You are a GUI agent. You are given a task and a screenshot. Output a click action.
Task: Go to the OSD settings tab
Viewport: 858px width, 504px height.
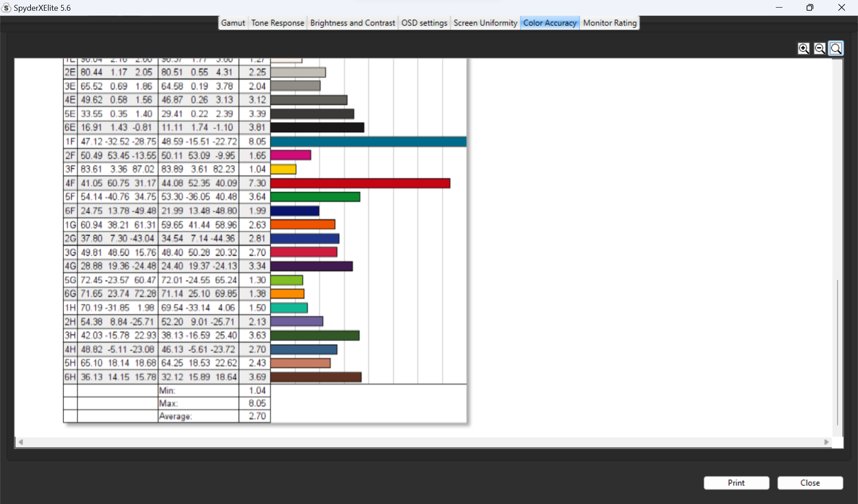424,23
